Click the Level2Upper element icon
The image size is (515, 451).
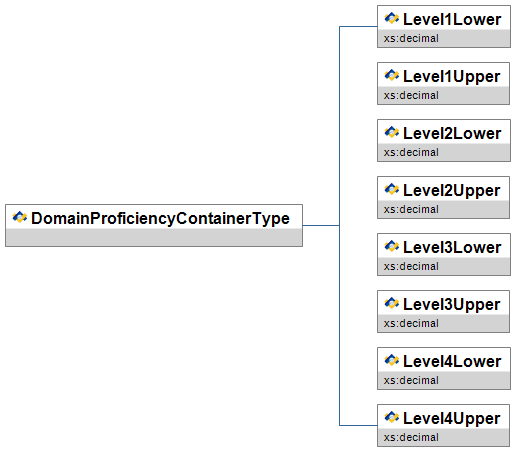[x=391, y=189]
